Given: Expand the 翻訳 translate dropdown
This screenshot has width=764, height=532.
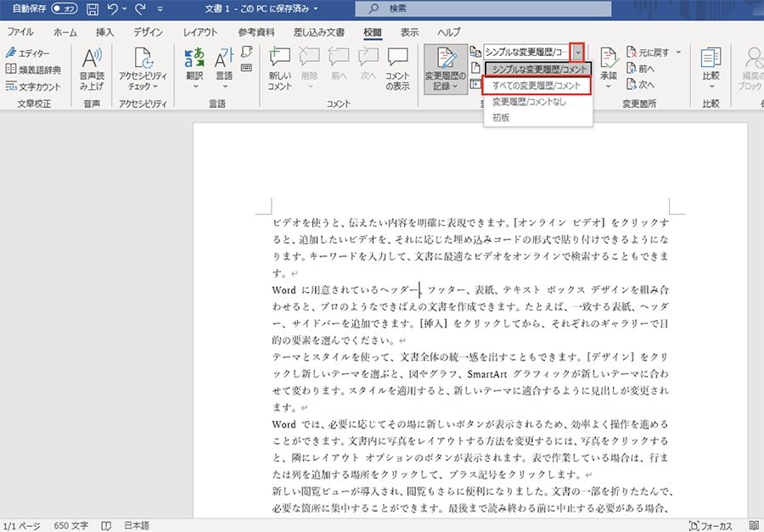Looking at the screenshot, I should tap(194, 86).
